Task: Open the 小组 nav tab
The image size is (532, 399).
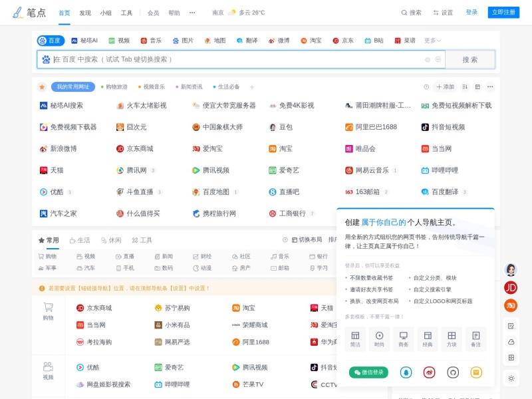Action: 106,13
